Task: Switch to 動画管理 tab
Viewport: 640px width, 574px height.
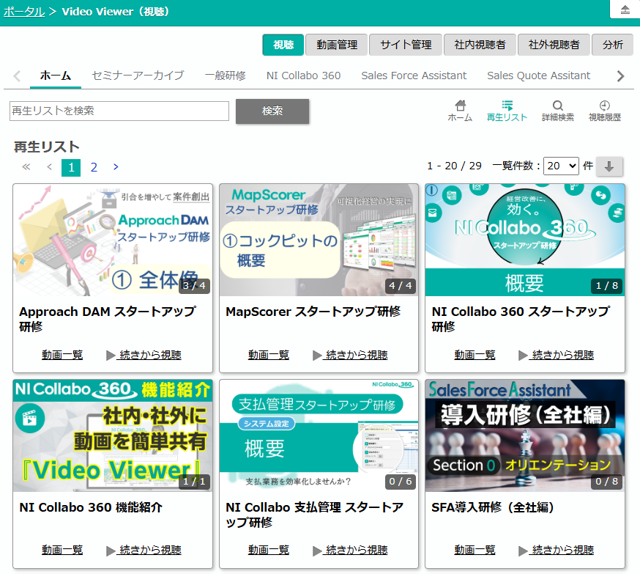Action: click(x=337, y=44)
